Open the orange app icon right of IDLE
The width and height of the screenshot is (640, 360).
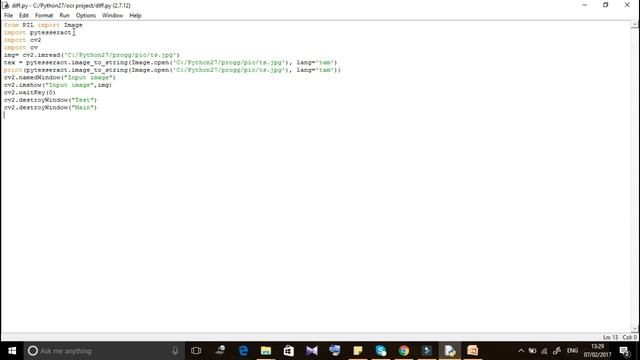click(x=473, y=351)
